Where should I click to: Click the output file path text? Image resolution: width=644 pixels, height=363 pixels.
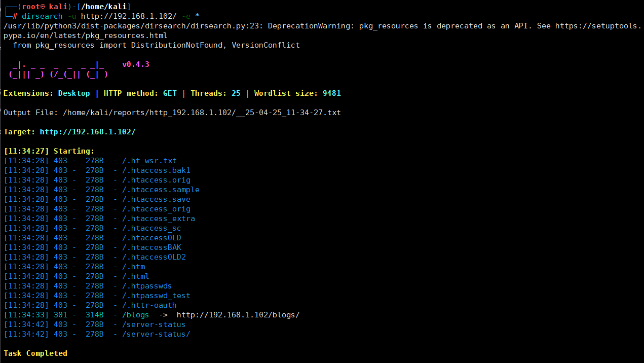click(202, 113)
